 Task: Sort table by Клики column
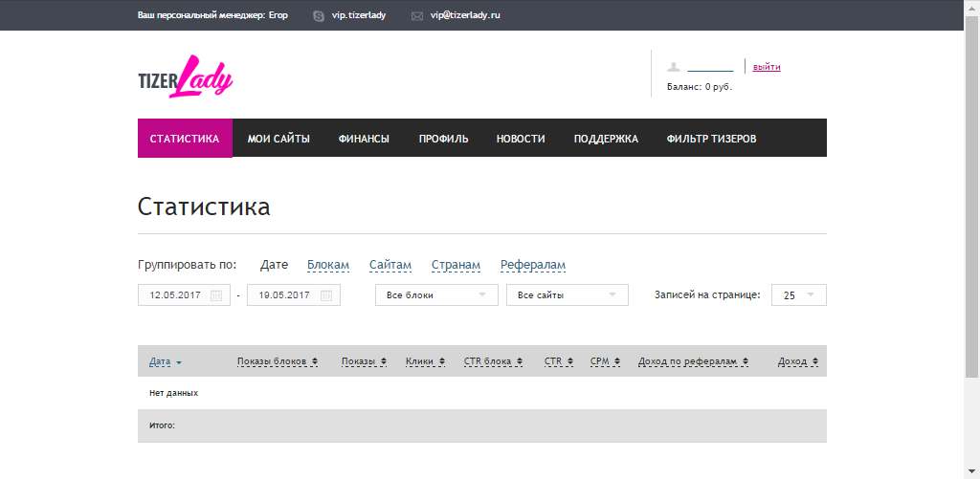[x=425, y=362]
